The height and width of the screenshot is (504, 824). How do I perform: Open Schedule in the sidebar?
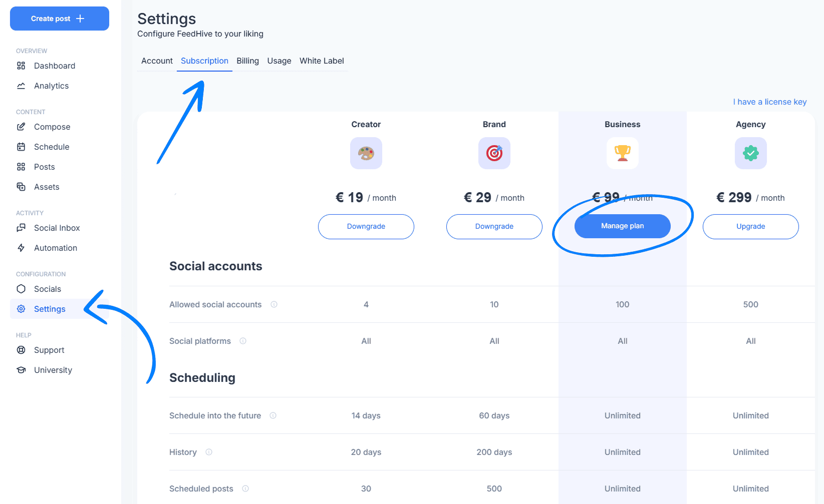tap(60, 147)
